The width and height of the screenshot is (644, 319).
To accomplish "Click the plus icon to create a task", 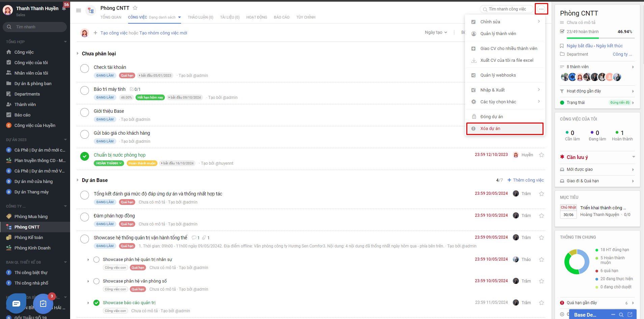I will pos(95,33).
